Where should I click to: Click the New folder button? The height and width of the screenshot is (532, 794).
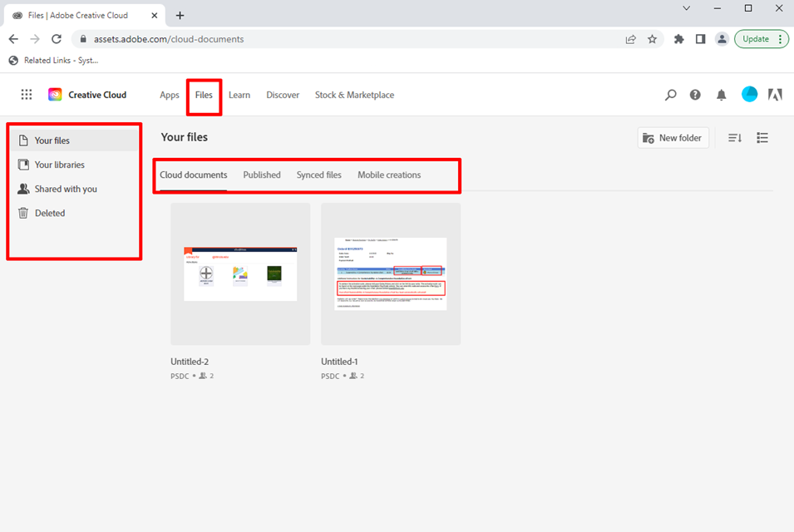pos(673,138)
